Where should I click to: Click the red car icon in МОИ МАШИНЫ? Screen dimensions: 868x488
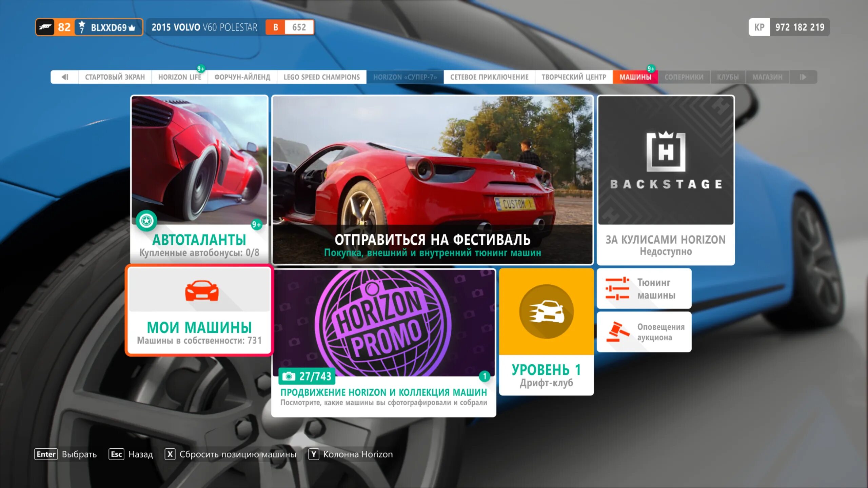tap(202, 291)
